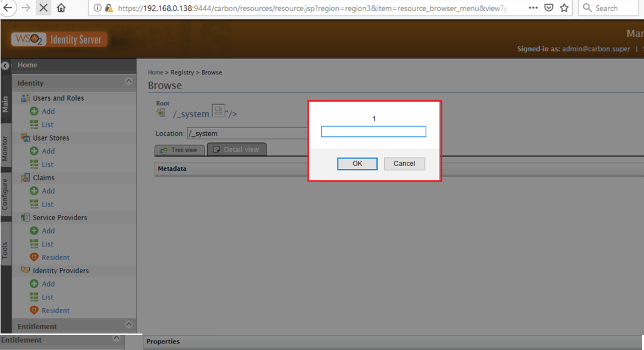Click List under Service Providers

click(47, 244)
